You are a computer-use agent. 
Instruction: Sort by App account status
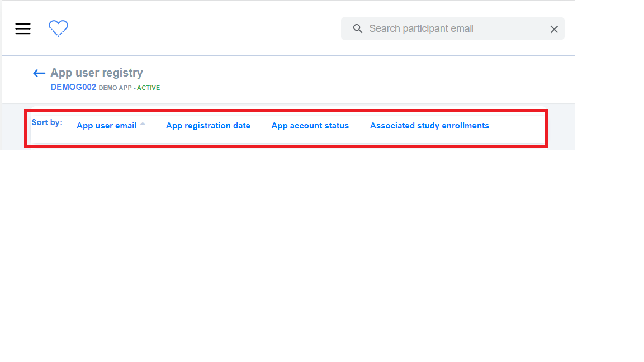(x=310, y=126)
